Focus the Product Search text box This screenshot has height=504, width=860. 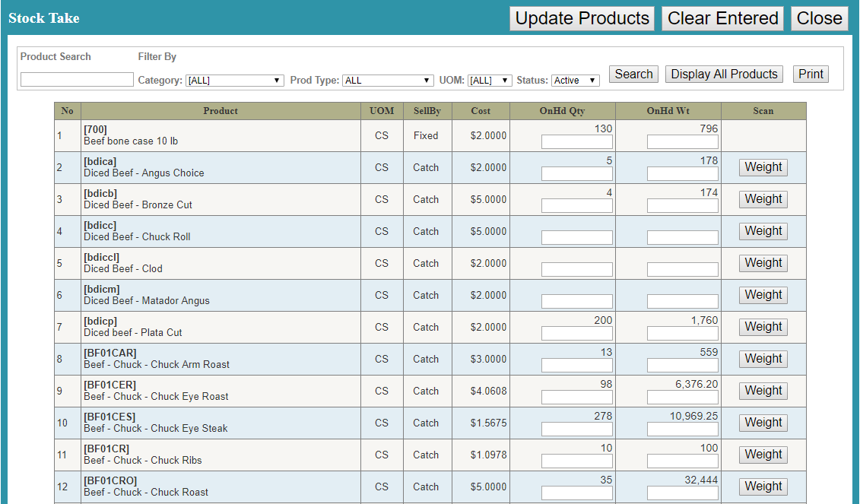click(x=77, y=80)
